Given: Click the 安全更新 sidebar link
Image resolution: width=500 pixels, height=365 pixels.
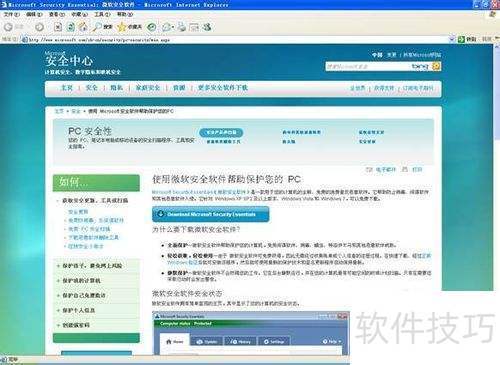Looking at the screenshot, I should click(78, 212).
